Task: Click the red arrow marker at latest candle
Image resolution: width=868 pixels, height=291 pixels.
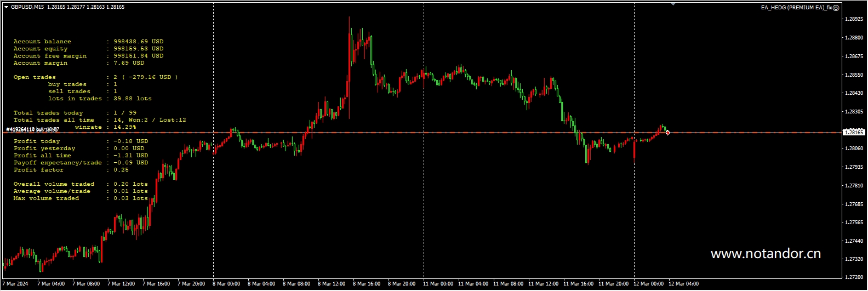Action: 667,133
